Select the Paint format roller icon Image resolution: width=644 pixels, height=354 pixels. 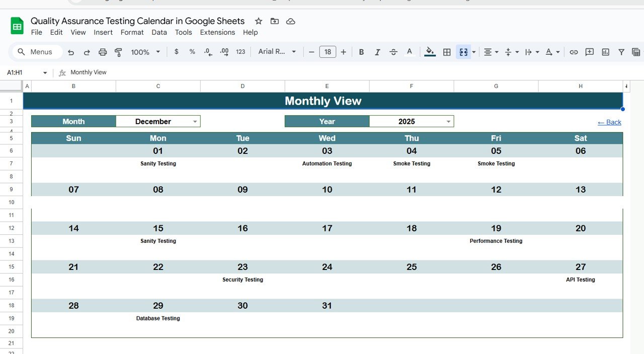[119, 52]
